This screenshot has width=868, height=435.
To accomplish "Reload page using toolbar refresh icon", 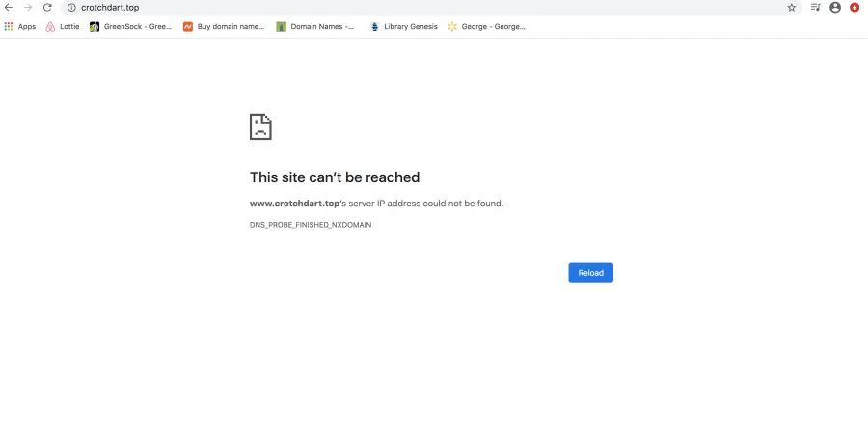I will pos(47,7).
